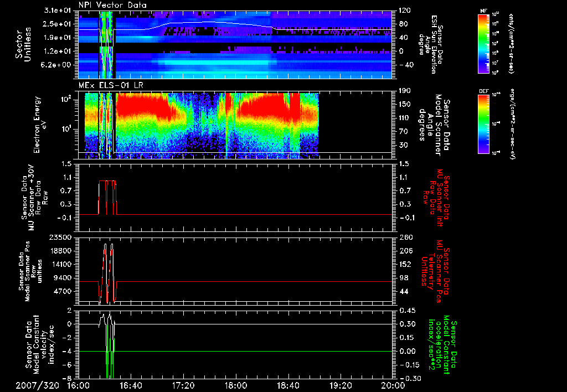Click the '14100' scanner position tick value
The height and width of the screenshot is (392, 567).
(x=61, y=264)
